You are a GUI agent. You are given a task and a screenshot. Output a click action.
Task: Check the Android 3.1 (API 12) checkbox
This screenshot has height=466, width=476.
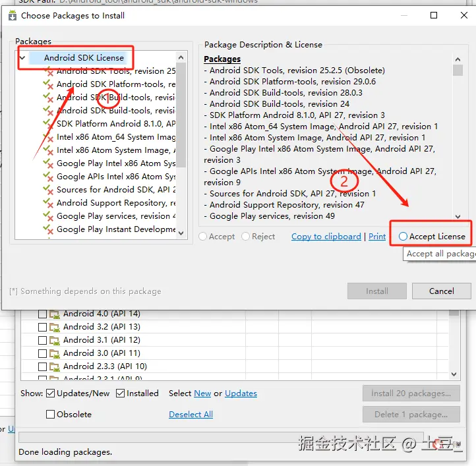coord(42,340)
